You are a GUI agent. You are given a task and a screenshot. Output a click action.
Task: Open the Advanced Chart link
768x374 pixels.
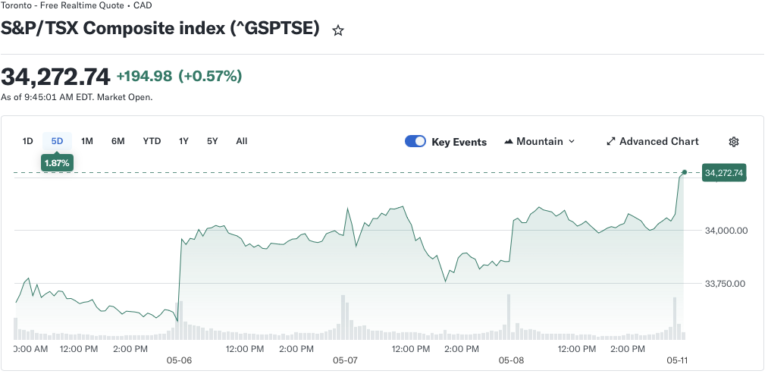coord(652,141)
